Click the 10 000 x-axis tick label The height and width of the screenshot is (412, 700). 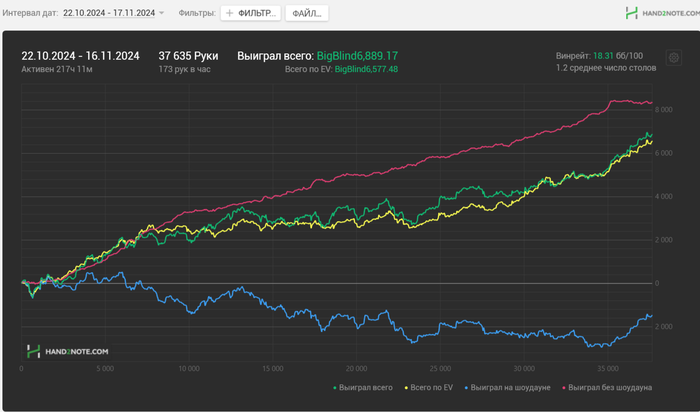click(x=189, y=369)
